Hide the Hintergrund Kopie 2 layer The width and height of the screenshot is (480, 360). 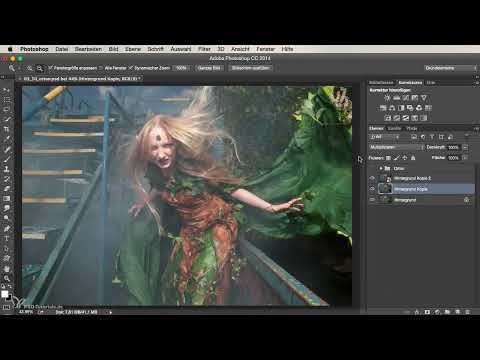tap(372, 178)
